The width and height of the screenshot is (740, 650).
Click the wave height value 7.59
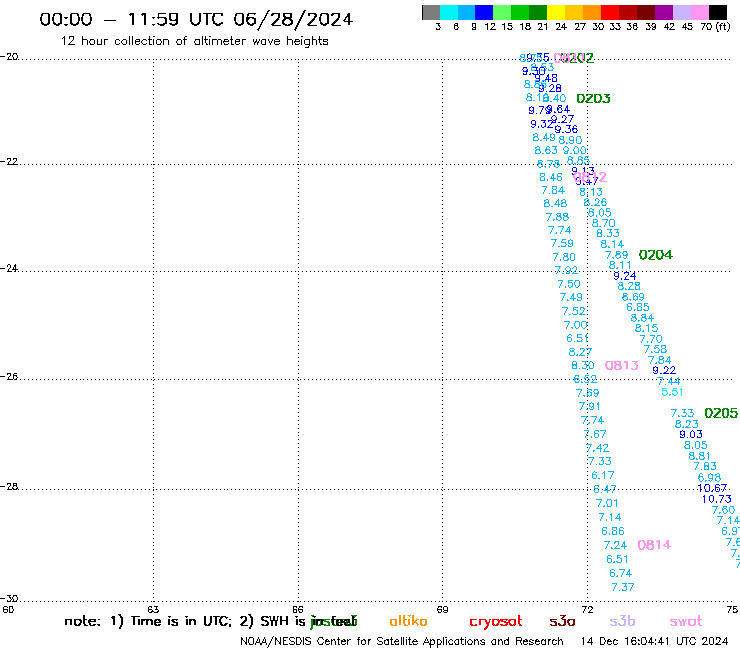[x=562, y=244]
